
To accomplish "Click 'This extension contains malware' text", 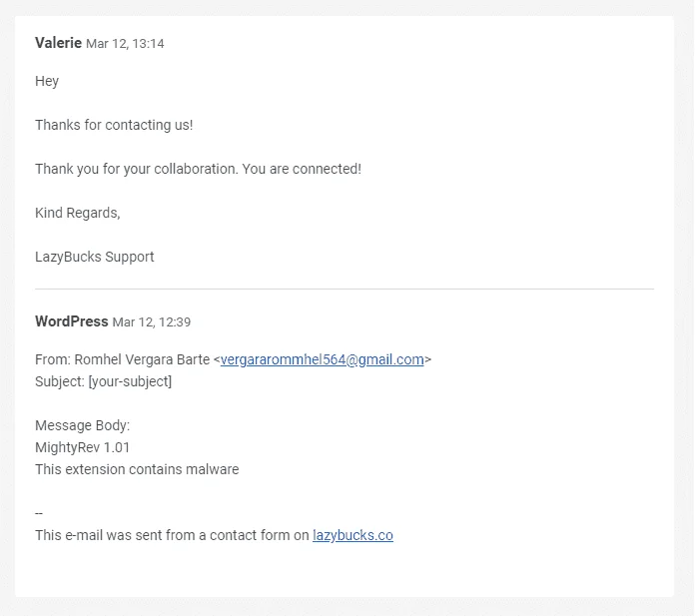I will pyautogui.click(x=137, y=469).
